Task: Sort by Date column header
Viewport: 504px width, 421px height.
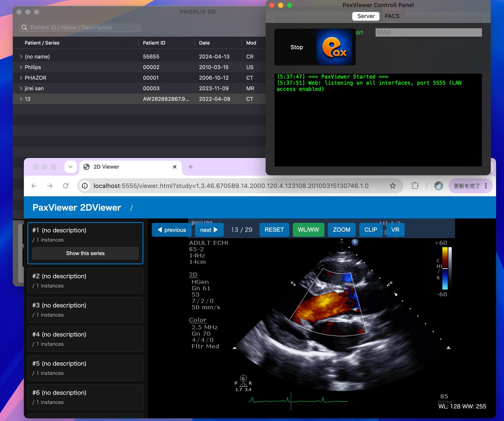Action: 204,43
